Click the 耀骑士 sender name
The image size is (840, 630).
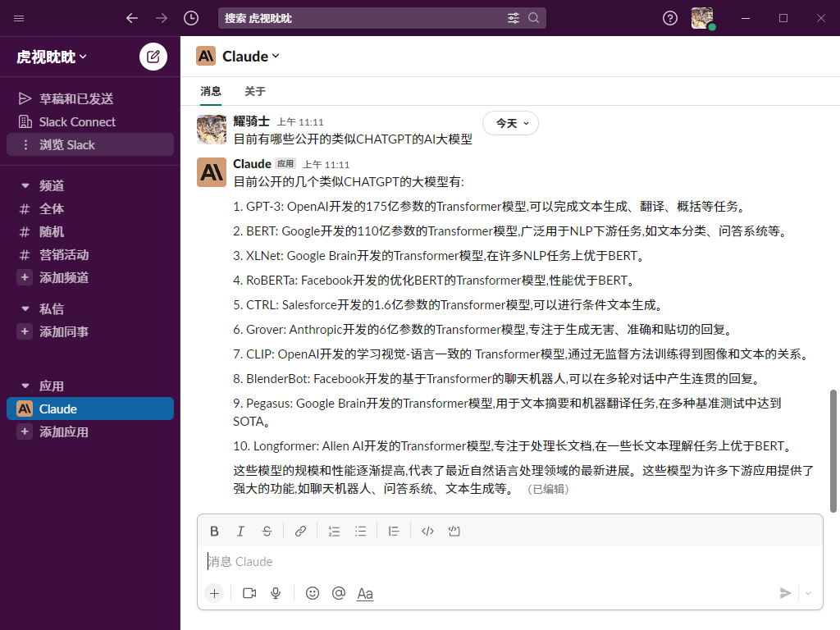(x=251, y=121)
